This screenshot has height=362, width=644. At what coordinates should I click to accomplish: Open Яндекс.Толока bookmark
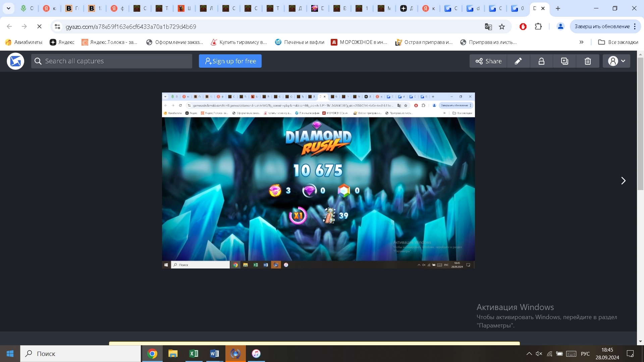pyautogui.click(x=110, y=42)
